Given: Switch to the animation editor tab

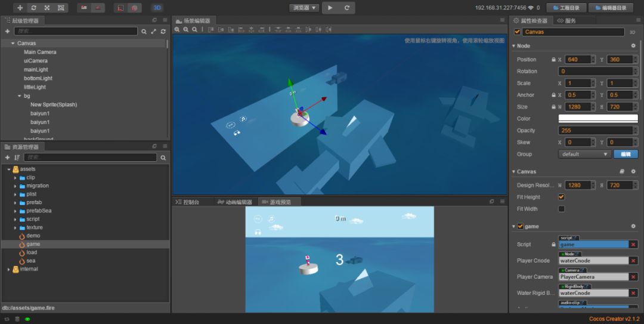Looking at the screenshot, I should (235, 202).
